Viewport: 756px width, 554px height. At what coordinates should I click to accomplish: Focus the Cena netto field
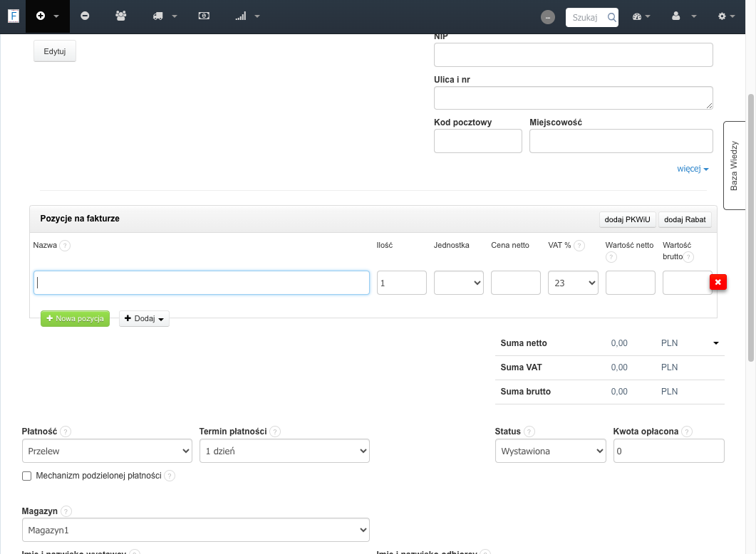coord(516,283)
